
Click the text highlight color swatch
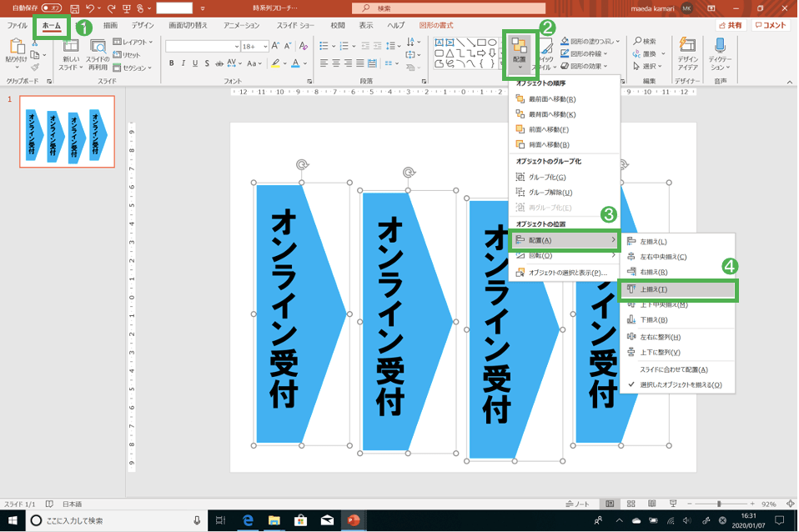pos(275,63)
